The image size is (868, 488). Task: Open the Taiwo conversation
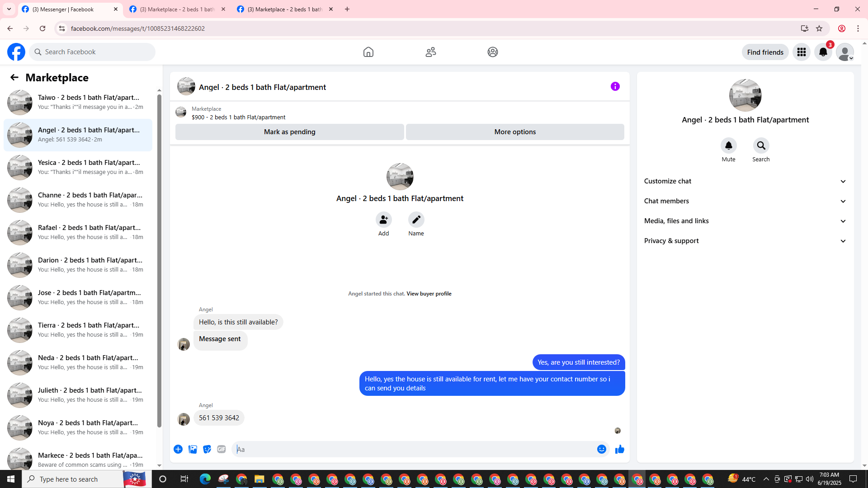pos(78,102)
